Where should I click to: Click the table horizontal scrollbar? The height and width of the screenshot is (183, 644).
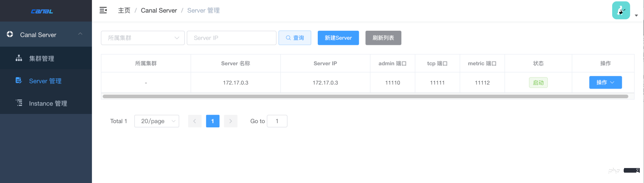[365, 96]
